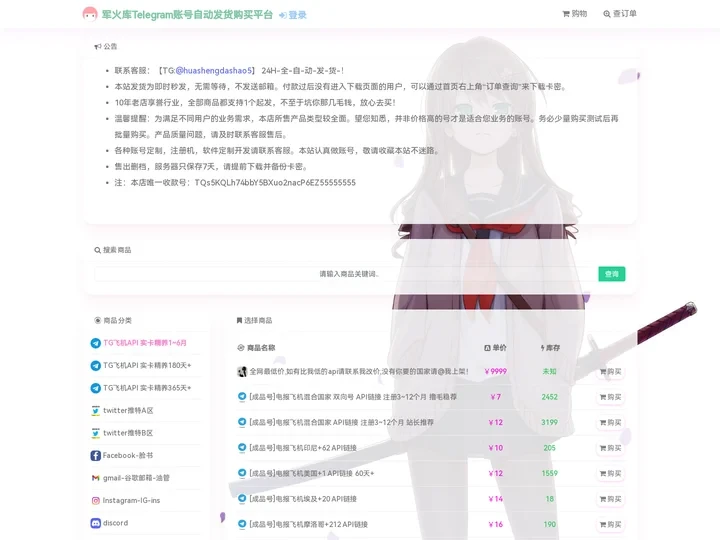This screenshot has height=540, width=720.
Task: Click the 商品名称 column header
Action: 256,348
